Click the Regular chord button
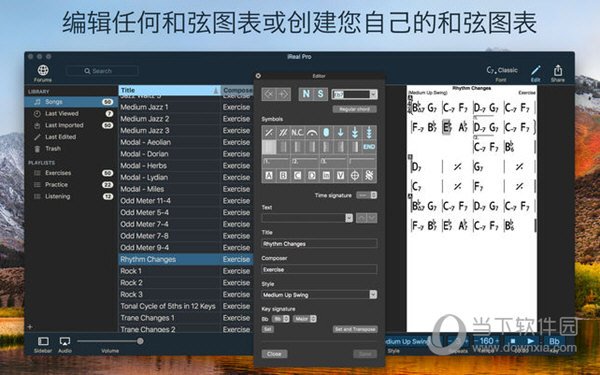 pos(354,109)
